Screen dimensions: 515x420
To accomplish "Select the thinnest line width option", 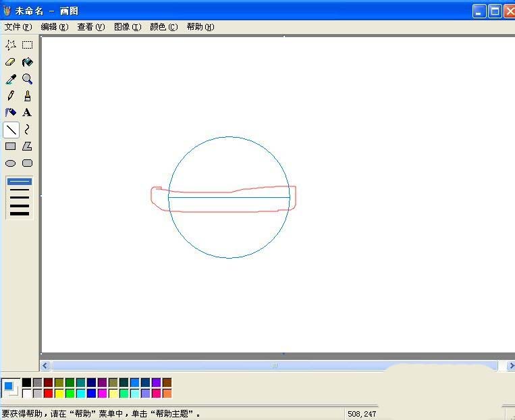I will pos(20,182).
